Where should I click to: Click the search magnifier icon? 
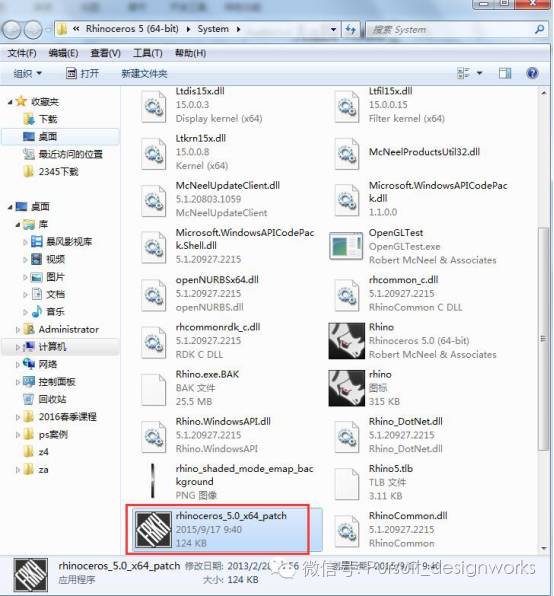(x=539, y=29)
